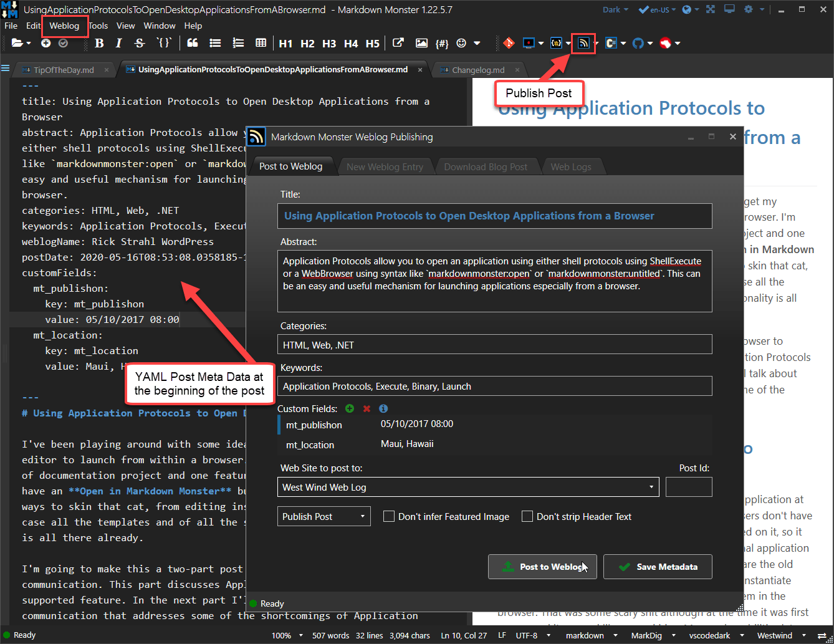Apply H1 heading
The width and height of the screenshot is (834, 644).
[285, 43]
